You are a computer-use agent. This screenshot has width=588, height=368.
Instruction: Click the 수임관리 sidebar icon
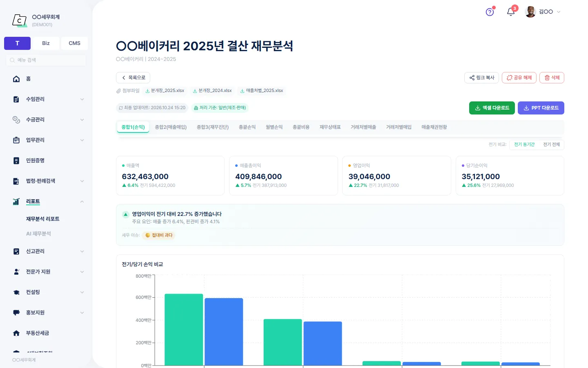point(16,99)
